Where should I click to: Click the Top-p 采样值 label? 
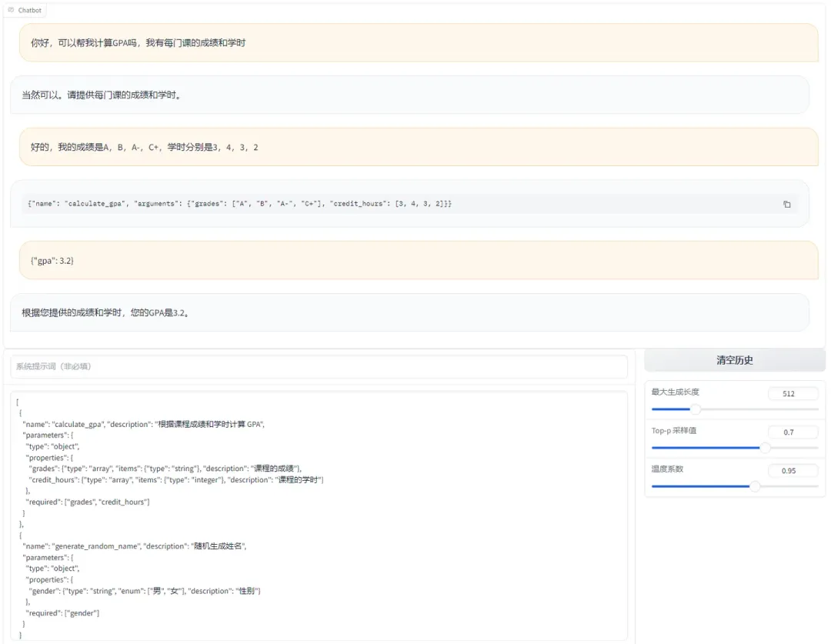pyautogui.click(x=673, y=430)
